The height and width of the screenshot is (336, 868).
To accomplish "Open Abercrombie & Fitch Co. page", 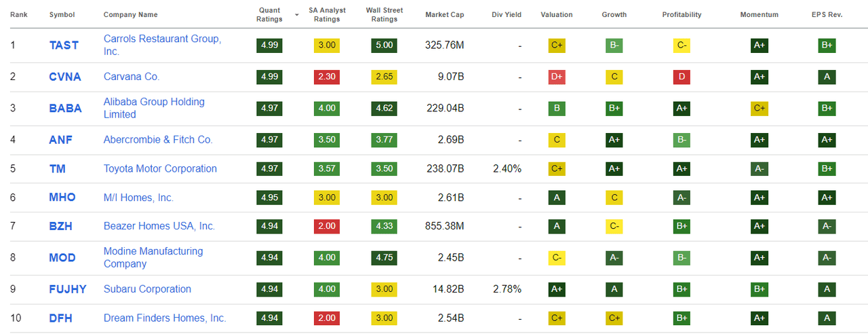I will pos(158,140).
